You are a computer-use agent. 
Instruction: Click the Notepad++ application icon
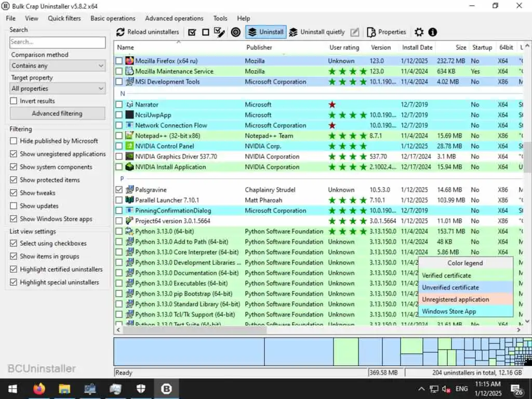[129, 136]
